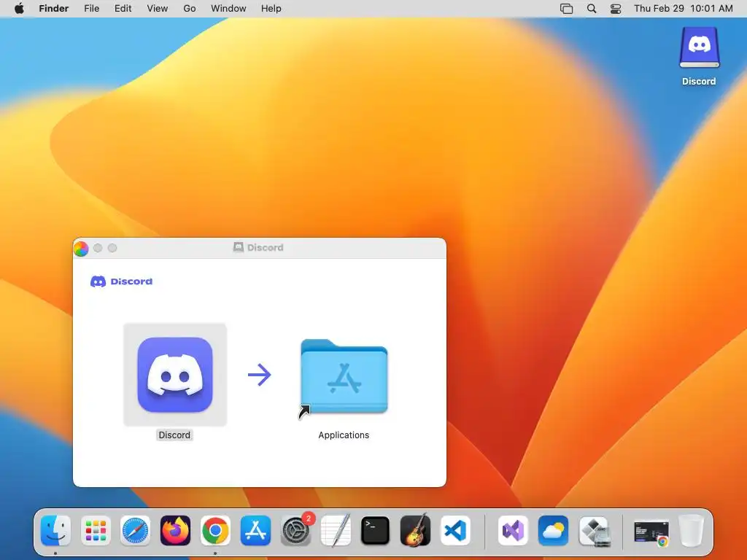The width and height of the screenshot is (747, 560).
Task: Click the Stage Manager icon in menu bar
Action: pyautogui.click(x=566, y=9)
